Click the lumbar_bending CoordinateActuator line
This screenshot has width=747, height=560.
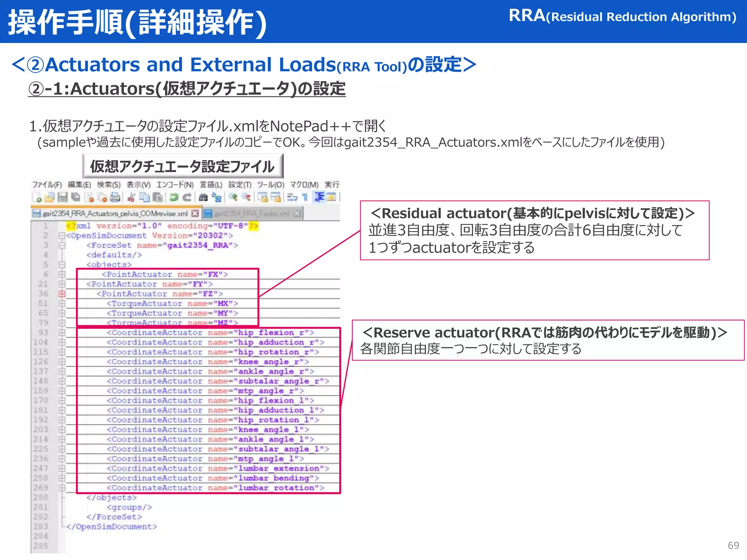pos(213,478)
